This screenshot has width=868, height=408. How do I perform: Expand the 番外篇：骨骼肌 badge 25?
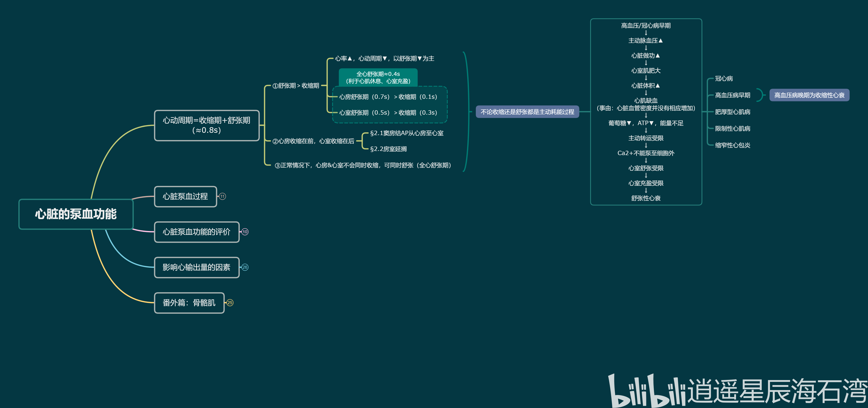click(230, 303)
